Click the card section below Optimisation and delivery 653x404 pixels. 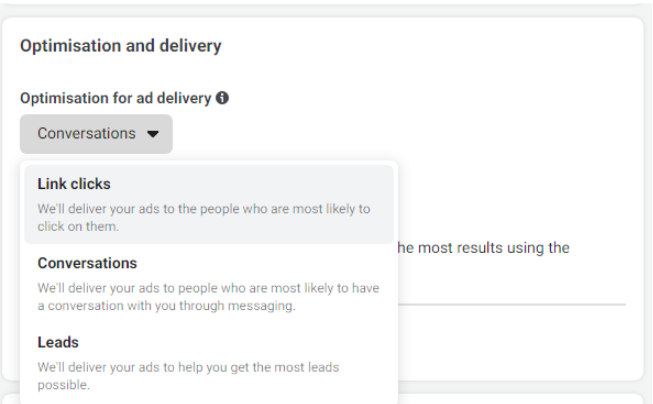pyautogui.click(x=520, y=398)
